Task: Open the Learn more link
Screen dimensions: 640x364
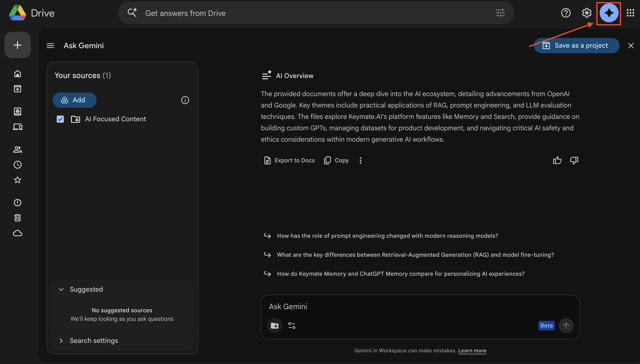Action: (x=472, y=350)
